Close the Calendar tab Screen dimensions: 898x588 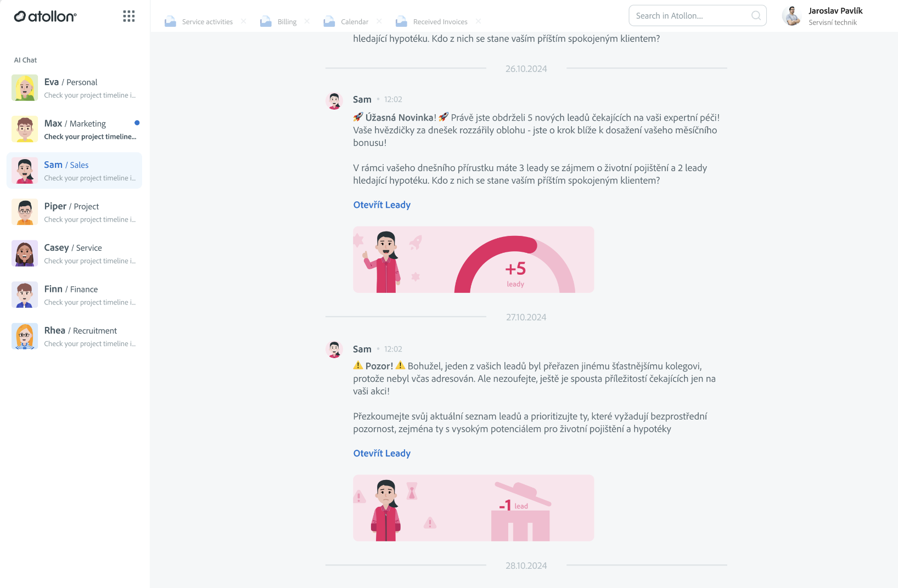[379, 21]
